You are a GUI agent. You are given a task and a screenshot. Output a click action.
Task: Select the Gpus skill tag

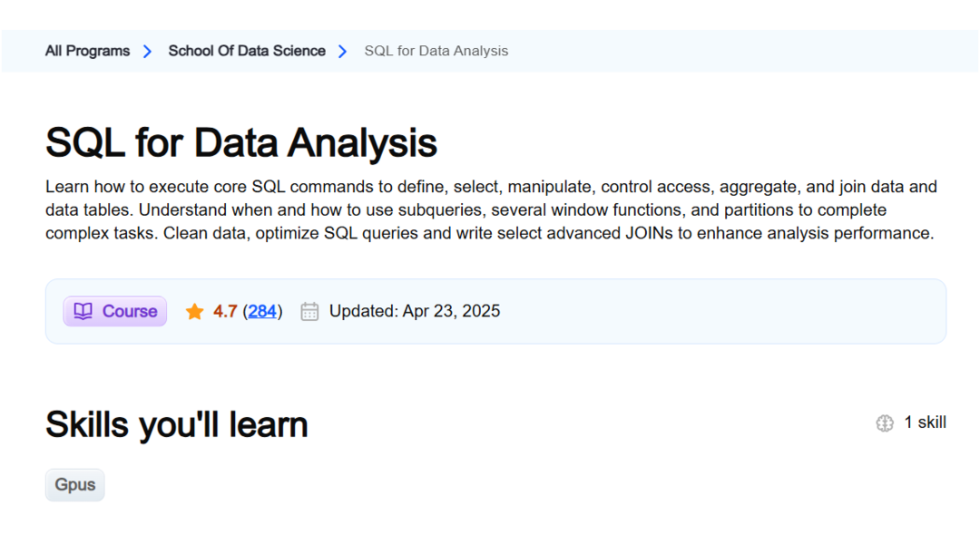(x=75, y=484)
